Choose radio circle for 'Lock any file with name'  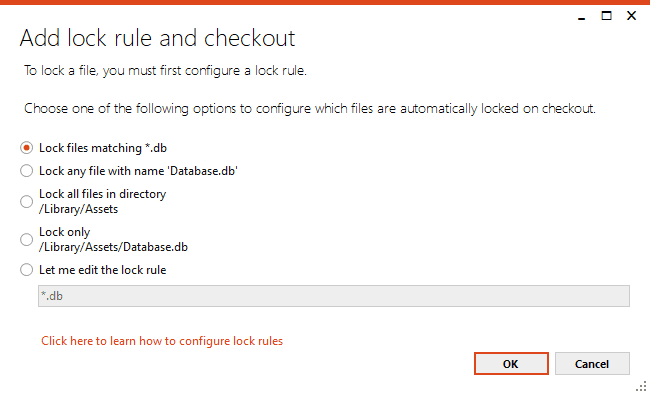(27, 171)
